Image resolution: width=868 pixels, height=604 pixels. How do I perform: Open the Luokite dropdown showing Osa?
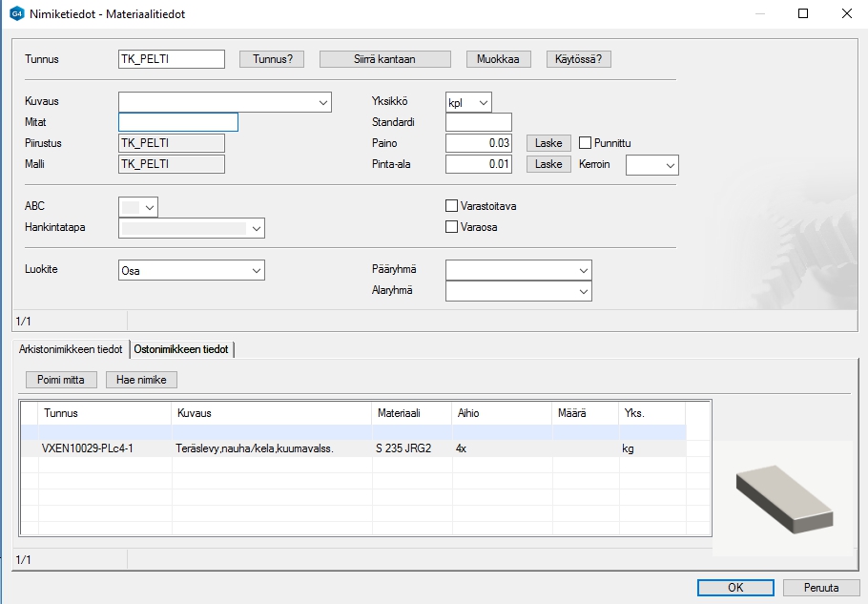(256, 271)
